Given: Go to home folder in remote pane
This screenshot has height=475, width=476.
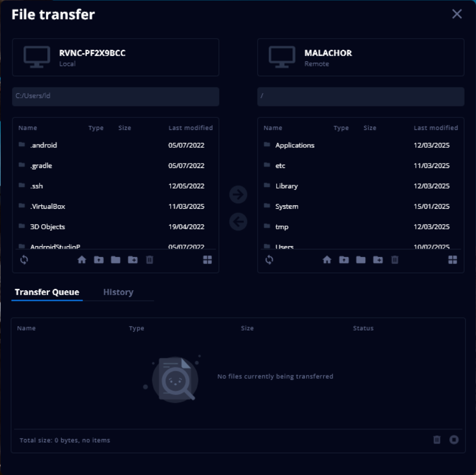Looking at the screenshot, I should (x=327, y=260).
